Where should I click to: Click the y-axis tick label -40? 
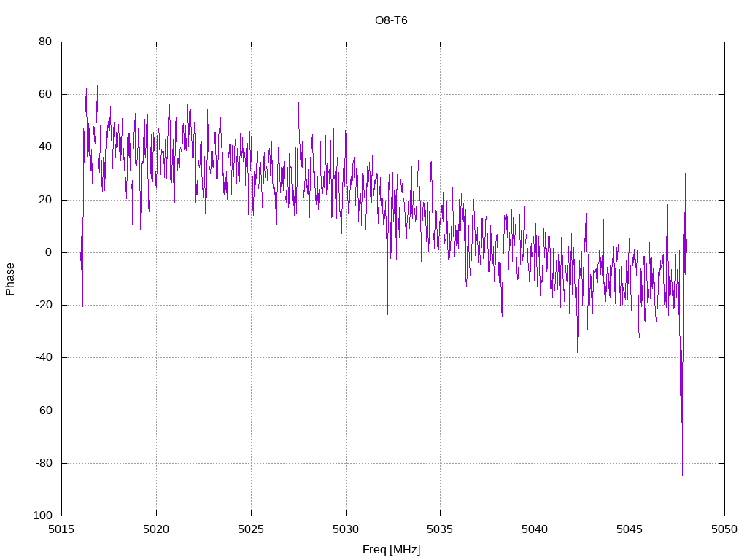[x=44, y=357]
